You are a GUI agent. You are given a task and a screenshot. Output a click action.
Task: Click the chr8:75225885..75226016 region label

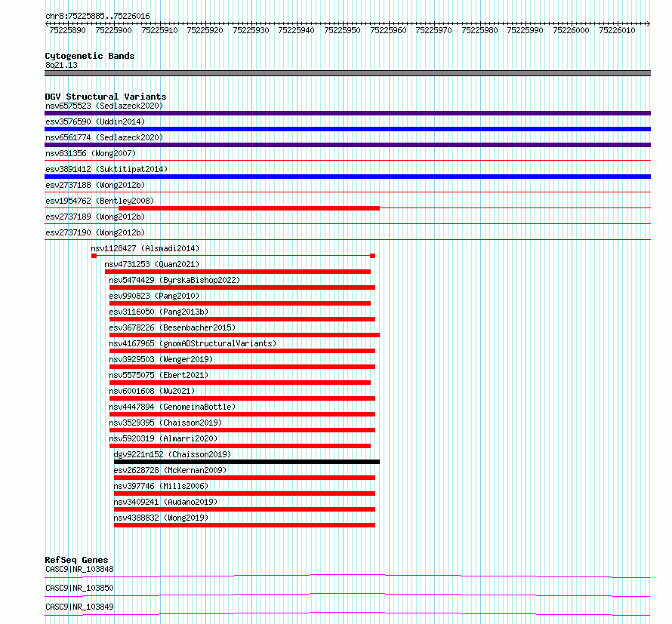(x=97, y=17)
